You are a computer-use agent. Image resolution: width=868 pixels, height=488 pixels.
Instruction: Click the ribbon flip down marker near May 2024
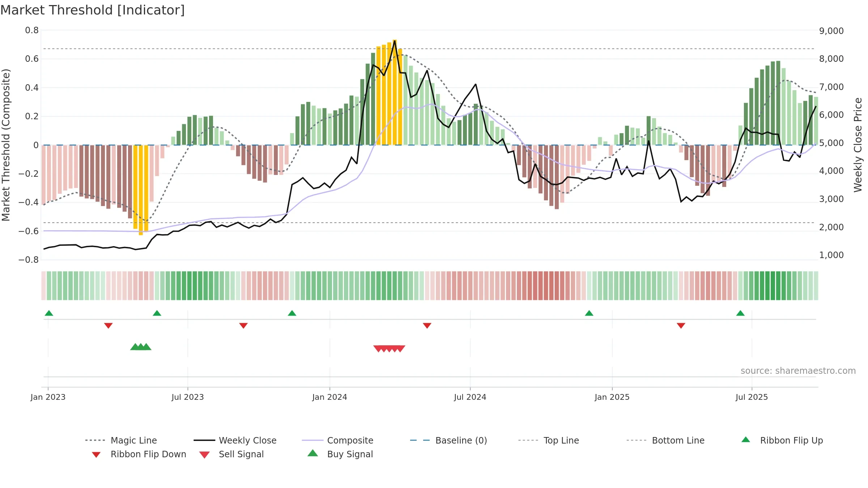coord(427,326)
